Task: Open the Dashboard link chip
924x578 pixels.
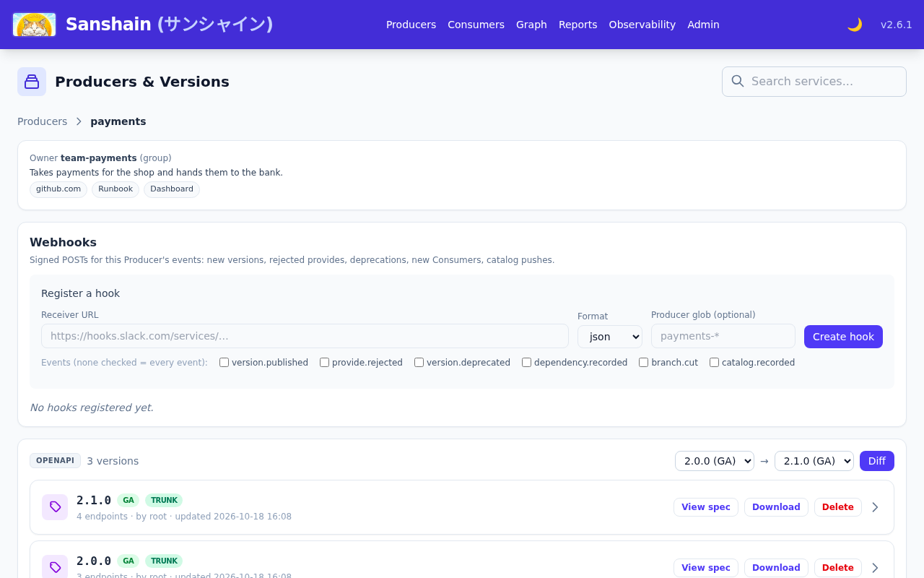Action: [x=172, y=189]
